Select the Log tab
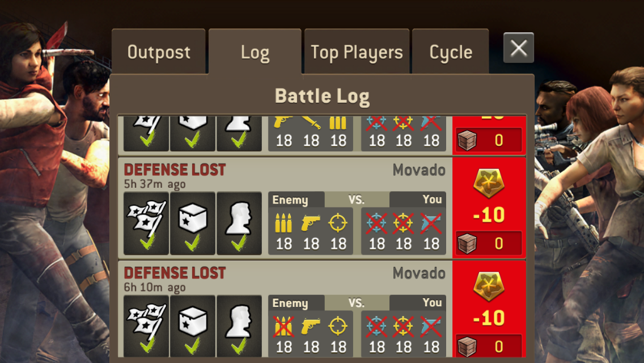This screenshot has height=363, width=644. coord(255,52)
